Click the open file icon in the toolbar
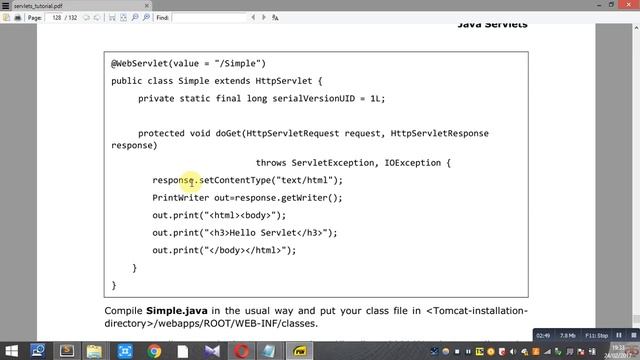Viewport: 640px width, 360px height. [7, 18]
